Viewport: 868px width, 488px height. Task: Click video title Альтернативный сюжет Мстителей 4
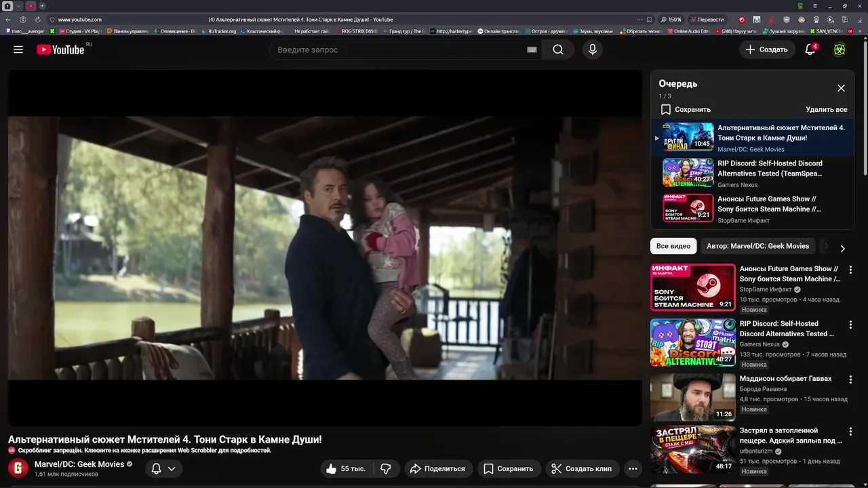click(x=165, y=439)
